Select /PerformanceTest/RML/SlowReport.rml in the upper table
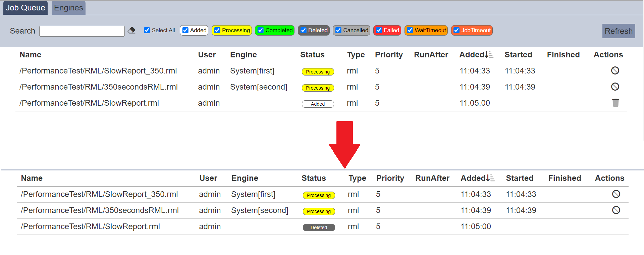 pyautogui.click(x=89, y=103)
